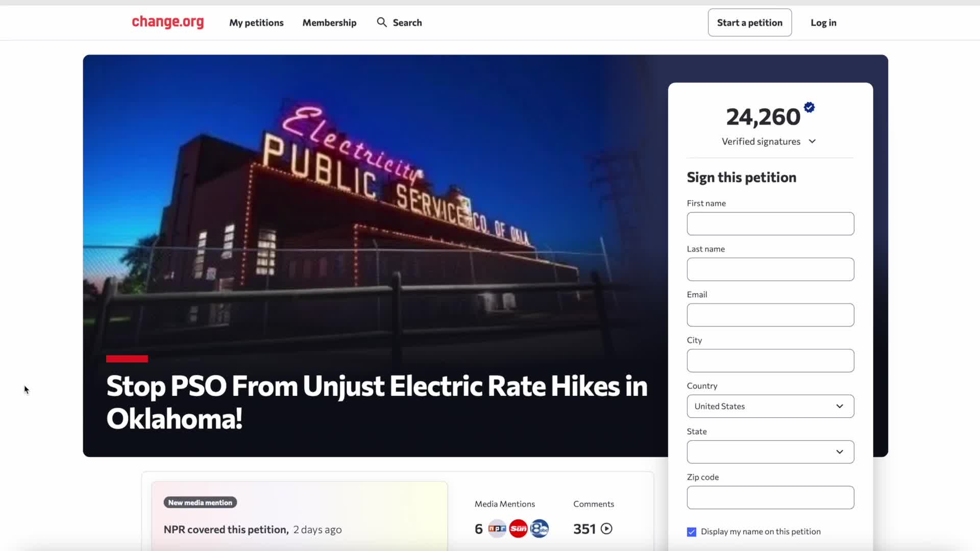
Task: Click the New media mention badge
Action: pyautogui.click(x=200, y=503)
